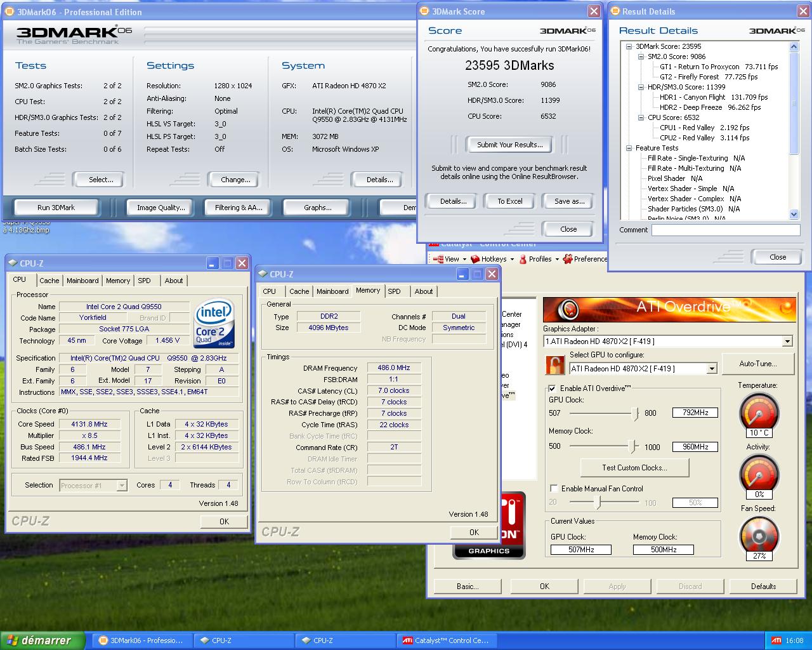Click the lock icon in ATI Overdrive
The image size is (812, 650).
(x=555, y=366)
